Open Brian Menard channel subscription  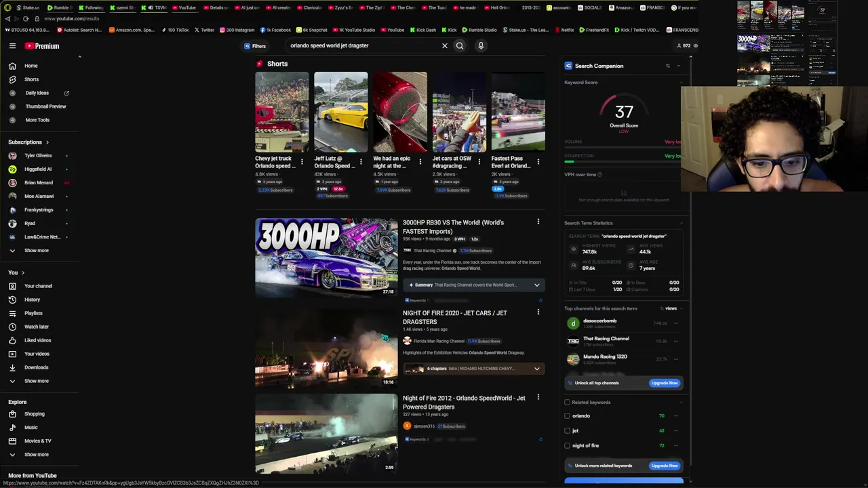[39, 183]
